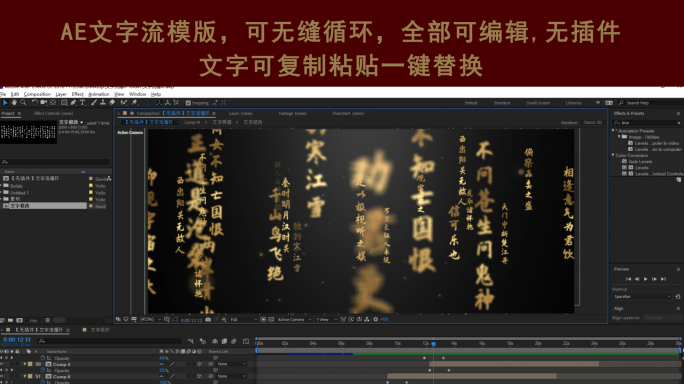Toggle the top Opacity stopwatch at 45%
This screenshot has height=384, width=684.
click(x=43, y=358)
